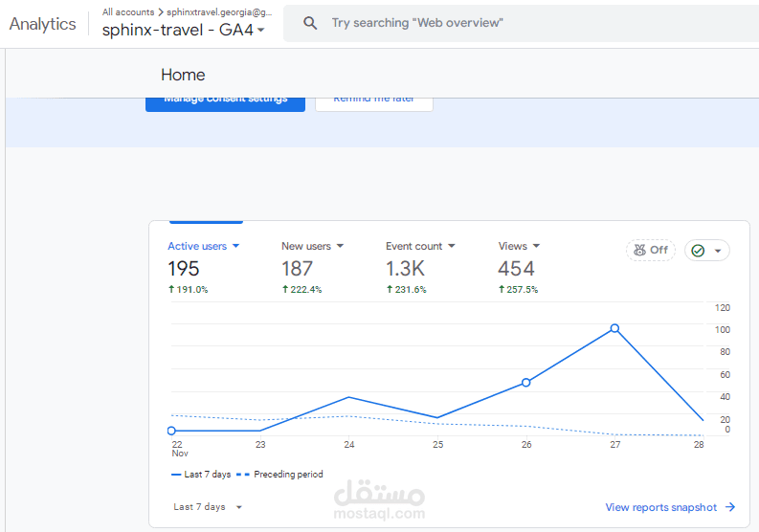Click the Manage consent settings button

click(x=225, y=104)
